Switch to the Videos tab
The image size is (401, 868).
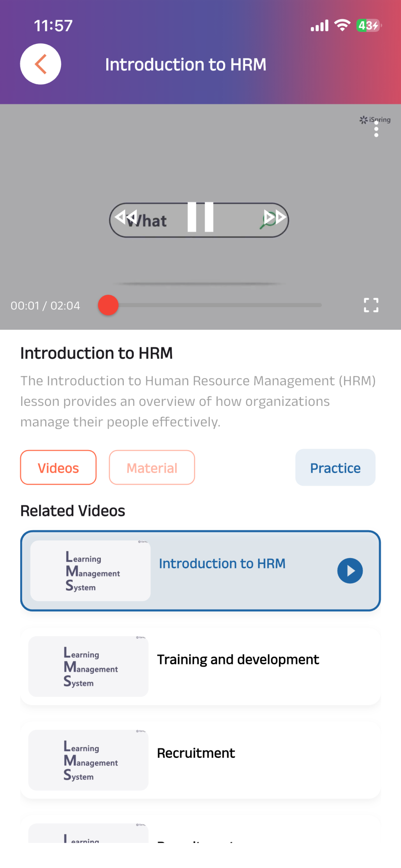58,468
